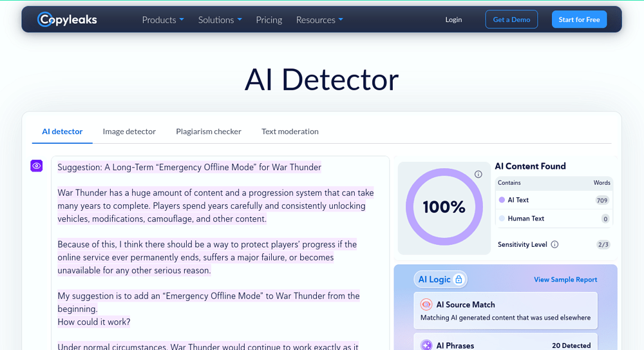Click the purple AI Text color dot
The image size is (644, 350).
502,200
